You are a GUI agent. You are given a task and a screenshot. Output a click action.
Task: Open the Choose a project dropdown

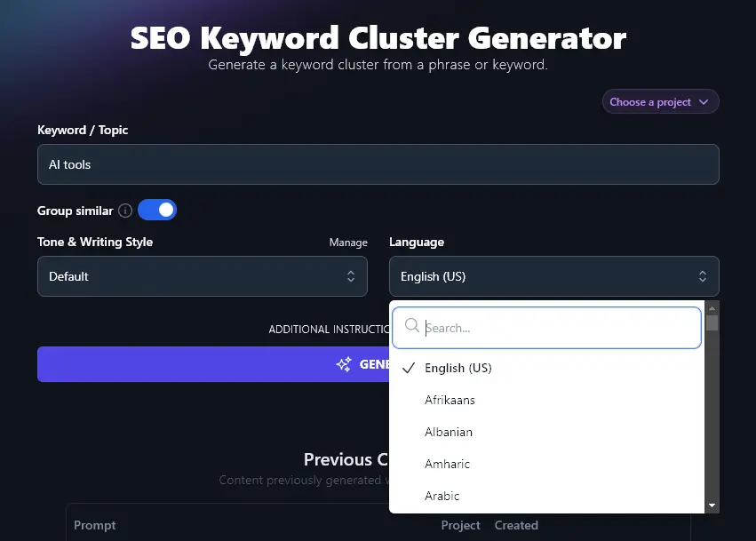pos(660,101)
